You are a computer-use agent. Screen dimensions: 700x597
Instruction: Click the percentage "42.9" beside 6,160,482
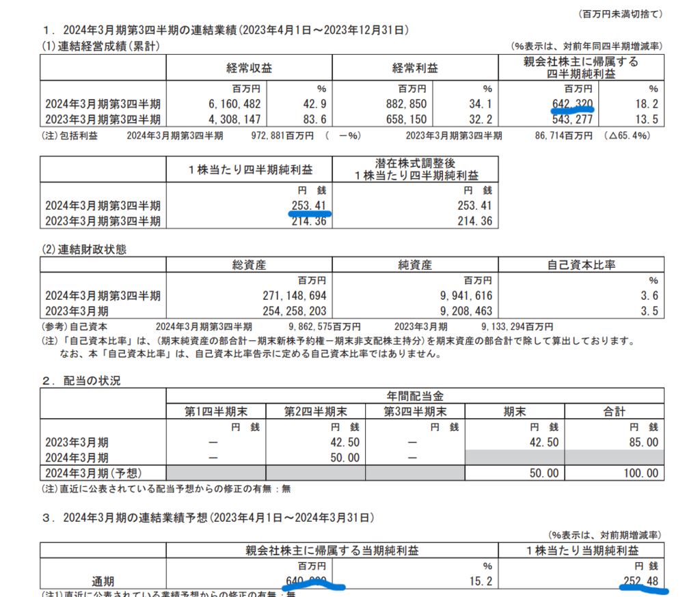[x=314, y=104]
